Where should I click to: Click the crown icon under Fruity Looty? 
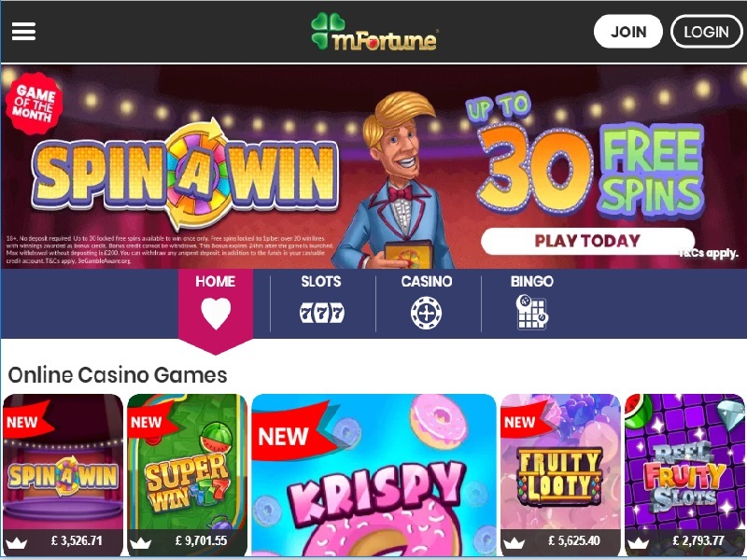tap(514, 542)
